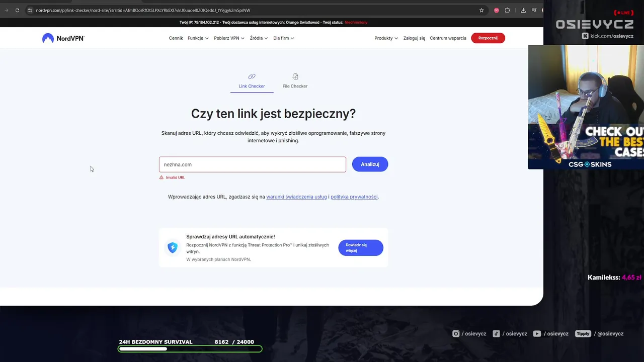Click heading 'Czy ten link jest bezpieczny?'
The height and width of the screenshot is (362, 644).
tap(273, 114)
